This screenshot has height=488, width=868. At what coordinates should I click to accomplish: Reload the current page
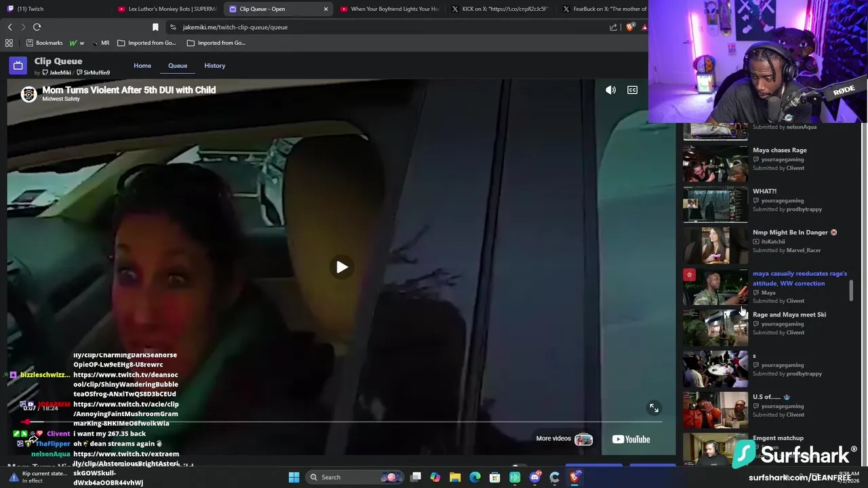(x=37, y=27)
